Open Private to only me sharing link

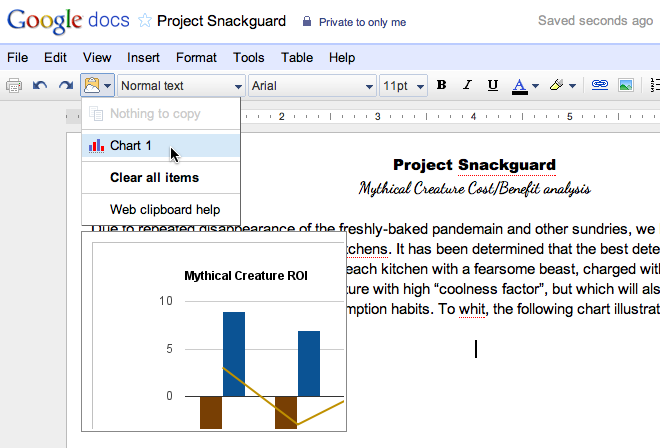(x=362, y=22)
